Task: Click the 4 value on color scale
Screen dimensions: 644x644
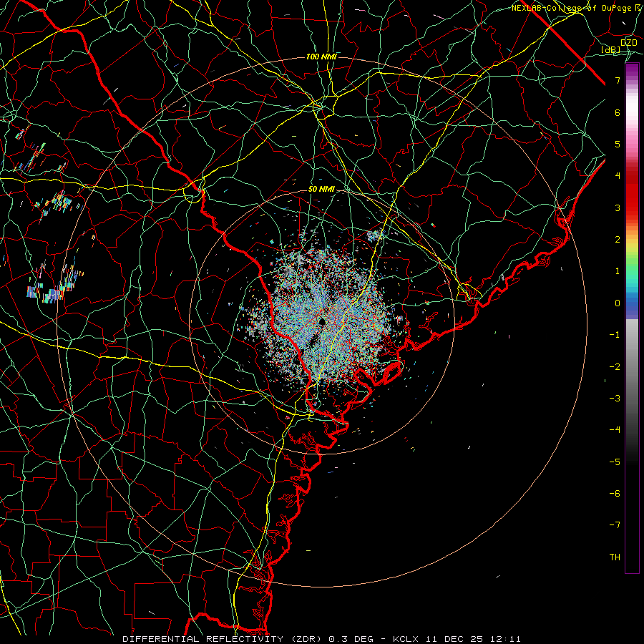Action: click(618, 176)
